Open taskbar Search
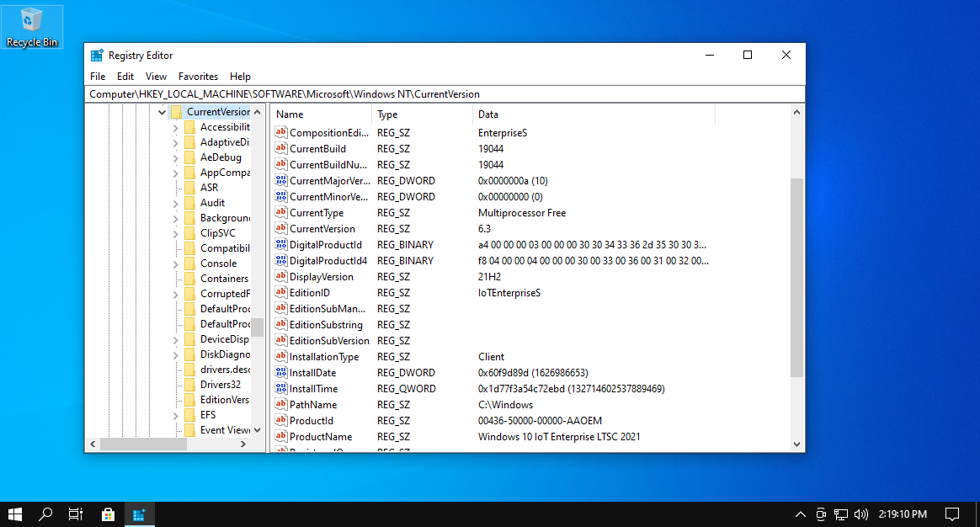Viewport: 980px width, 527px height. [x=45, y=514]
